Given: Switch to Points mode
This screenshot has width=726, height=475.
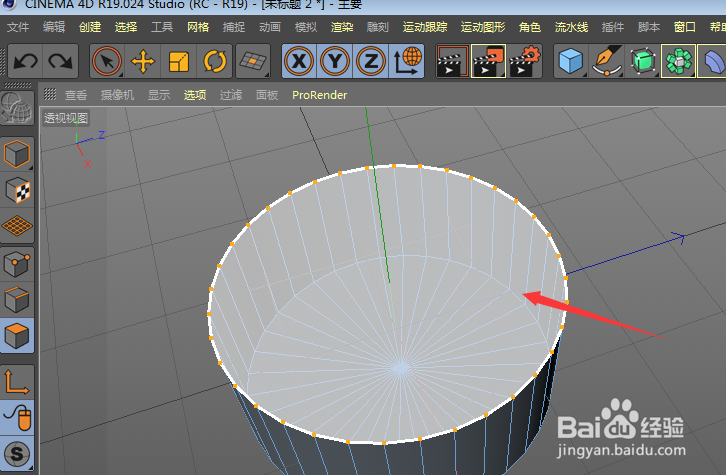Looking at the screenshot, I should [x=17, y=264].
